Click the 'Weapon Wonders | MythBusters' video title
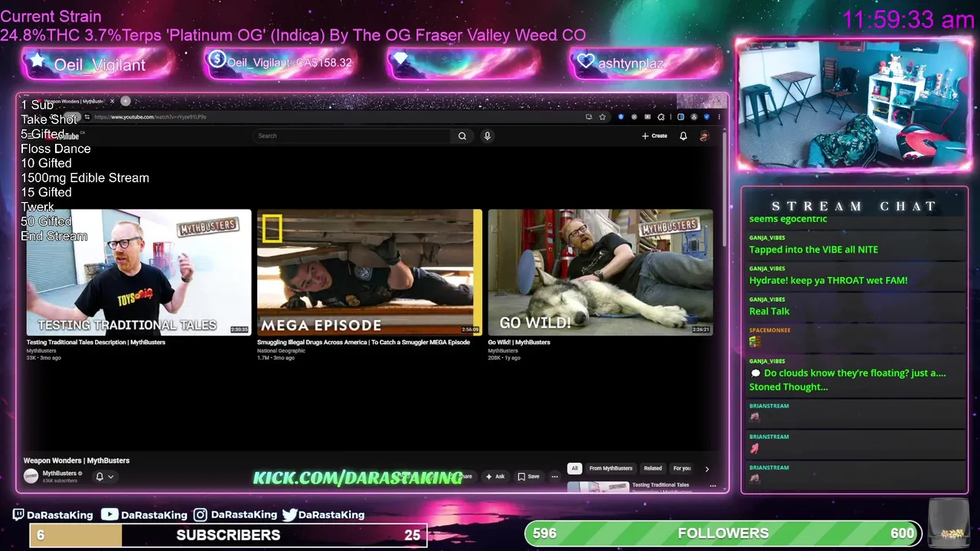 tap(77, 461)
